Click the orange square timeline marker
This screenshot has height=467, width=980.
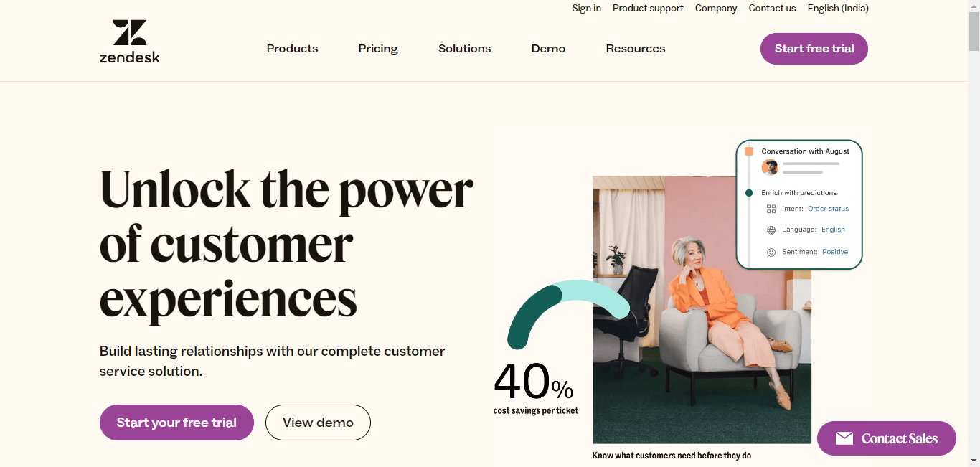tap(749, 150)
